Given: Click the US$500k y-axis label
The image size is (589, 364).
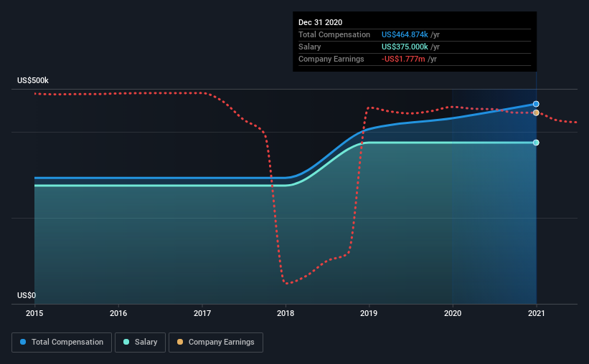Looking at the screenshot, I should tap(33, 80).
